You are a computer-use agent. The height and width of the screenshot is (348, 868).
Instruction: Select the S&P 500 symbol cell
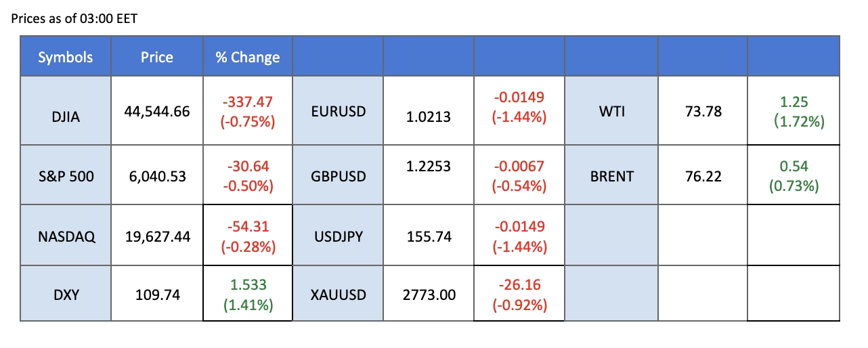[65, 176]
